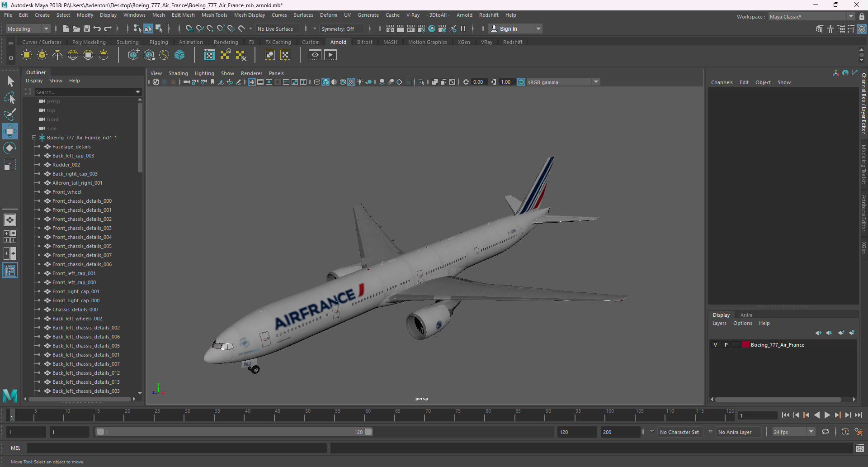Create an Arnold area light from shelf

click(27, 55)
